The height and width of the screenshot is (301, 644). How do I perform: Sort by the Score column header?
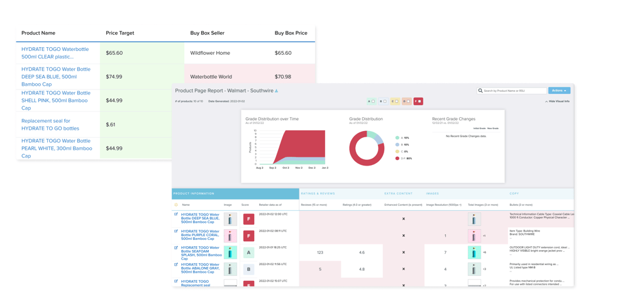246,205
